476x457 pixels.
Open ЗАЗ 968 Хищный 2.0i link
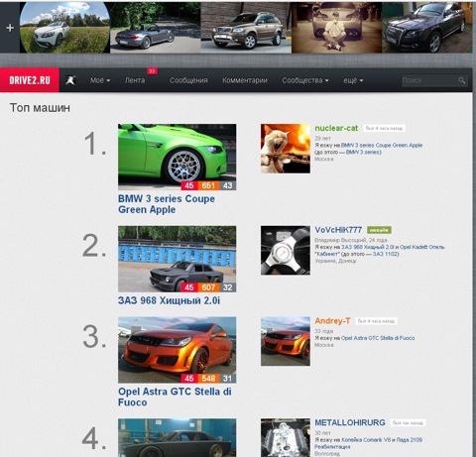169,300
